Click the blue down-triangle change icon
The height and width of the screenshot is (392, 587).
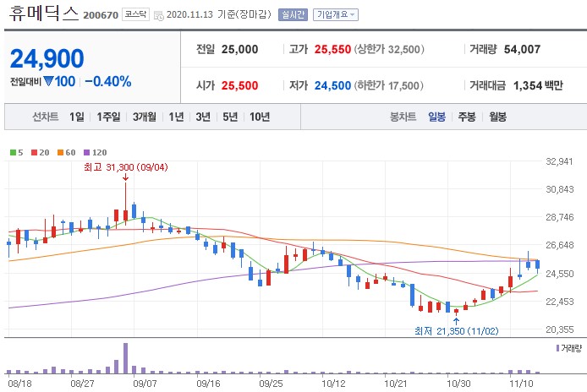pyautogui.click(x=49, y=81)
